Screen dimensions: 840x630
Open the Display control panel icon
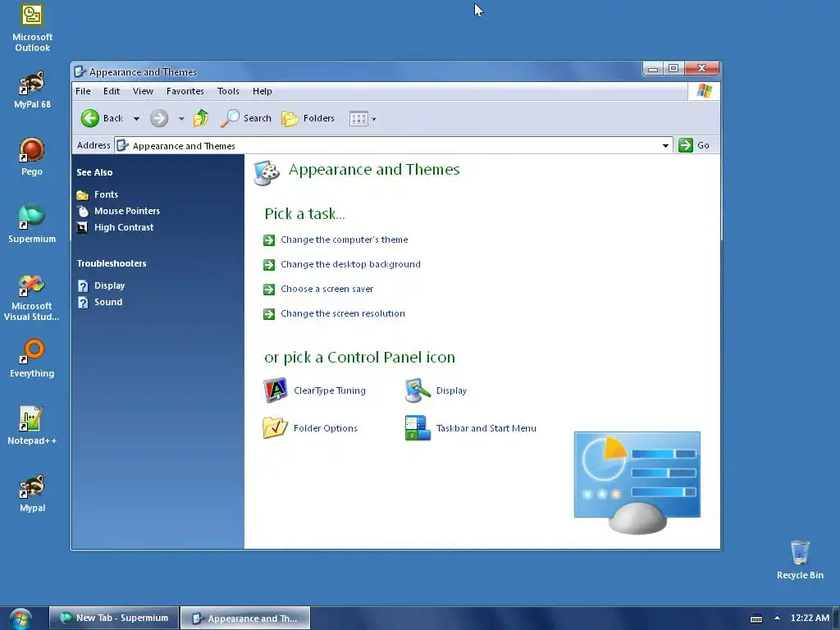click(x=436, y=390)
